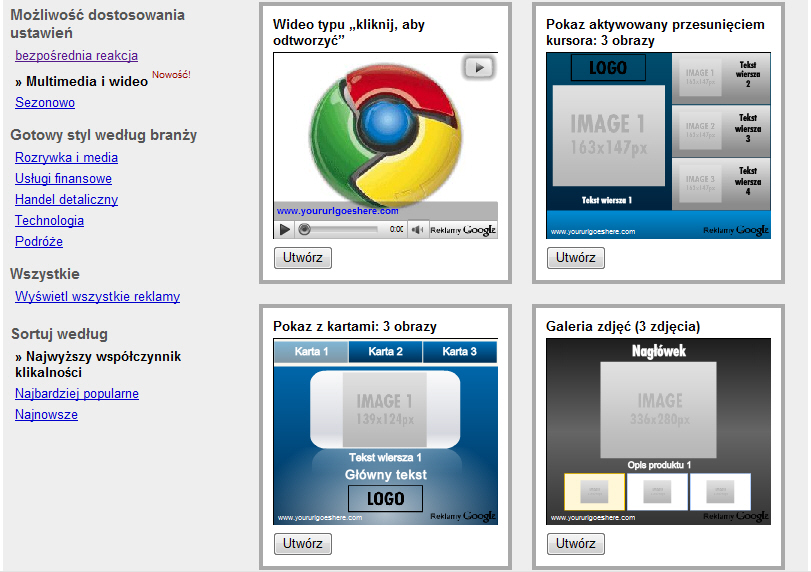Click the Główny tekst label in tabbed preview

click(x=386, y=475)
